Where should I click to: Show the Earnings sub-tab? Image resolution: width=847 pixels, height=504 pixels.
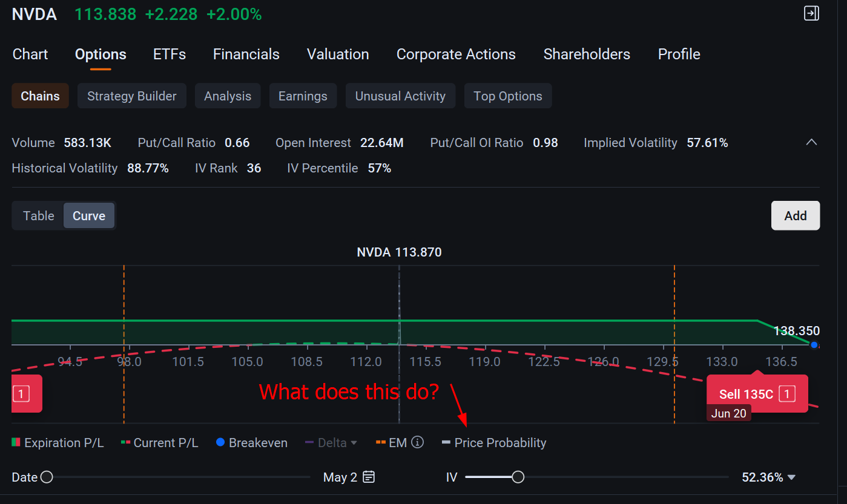coord(303,96)
